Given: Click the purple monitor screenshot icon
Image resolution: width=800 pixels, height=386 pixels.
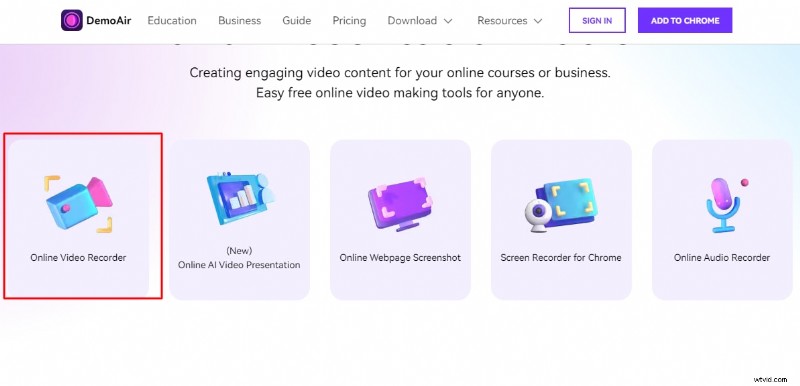Looking at the screenshot, I should pyautogui.click(x=400, y=203).
